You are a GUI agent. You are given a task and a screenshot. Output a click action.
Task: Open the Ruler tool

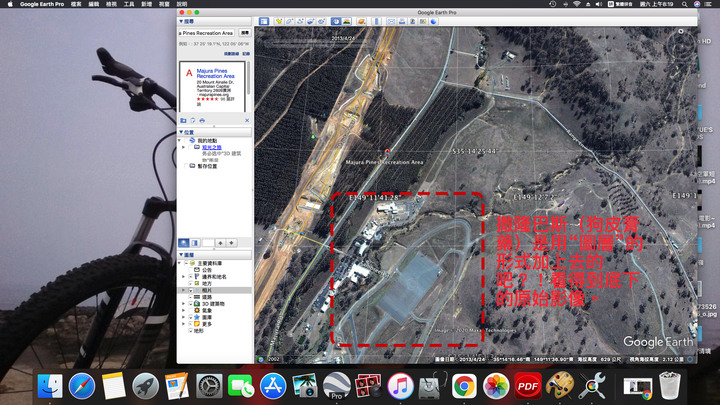(x=377, y=21)
